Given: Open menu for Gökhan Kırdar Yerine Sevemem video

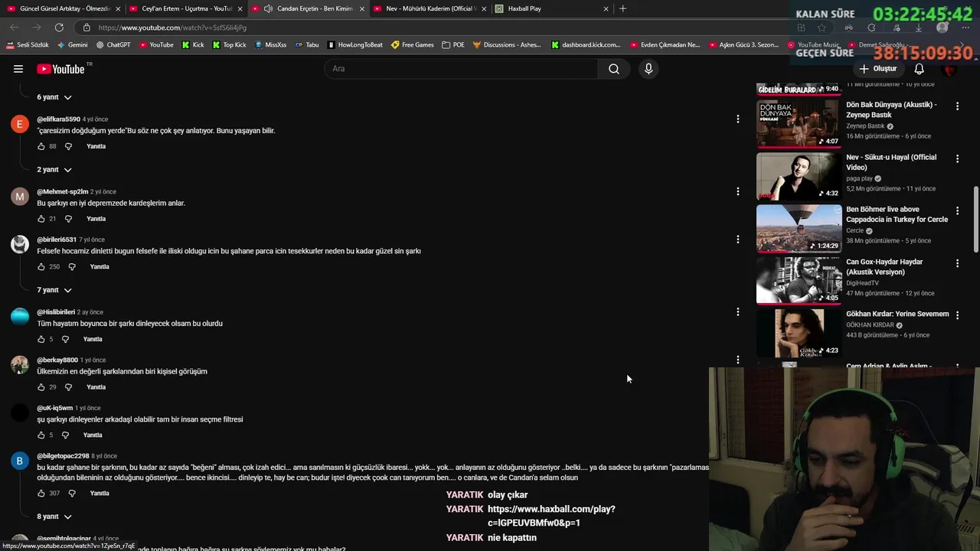Looking at the screenshot, I should click(957, 315).
